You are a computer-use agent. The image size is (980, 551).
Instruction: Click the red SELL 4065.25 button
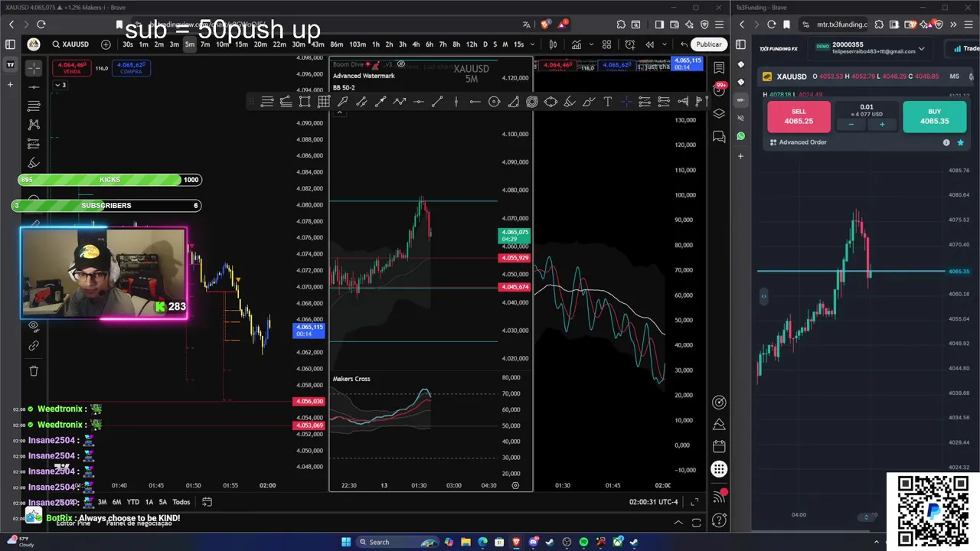pyautogui.click(x=799, y=116)
